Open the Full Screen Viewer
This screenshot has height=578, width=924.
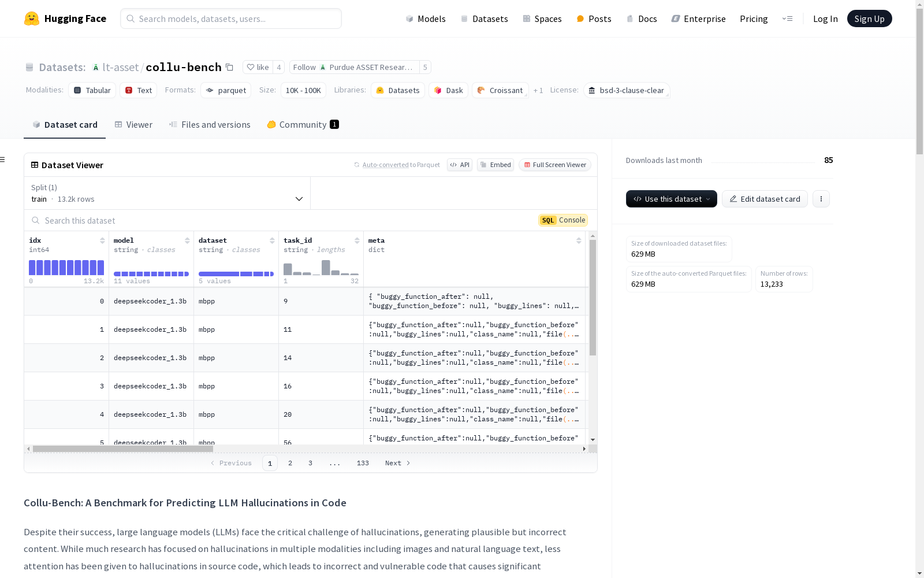[x=554, y=165]
